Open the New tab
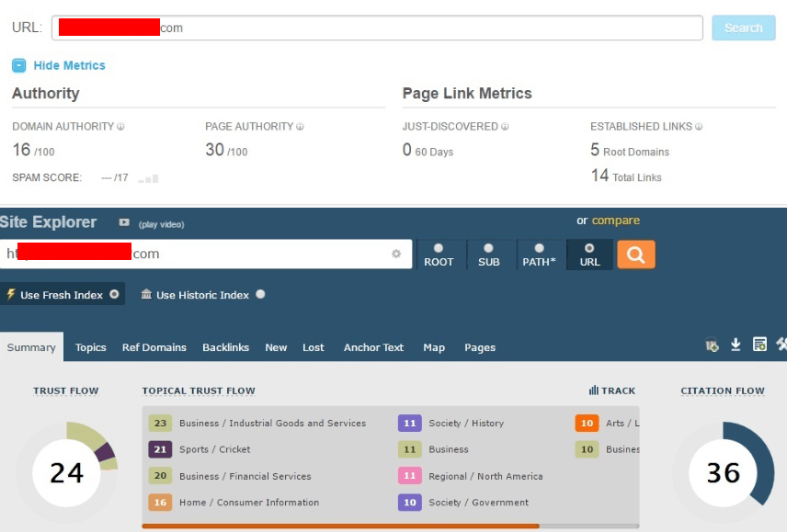 pyautogui.click(x=276, y=347)
